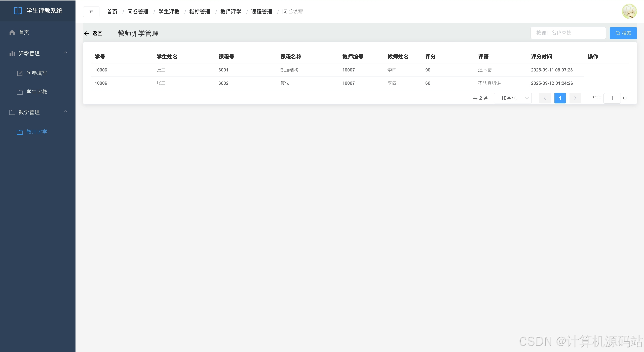Click the folder icon beside 教学管理
This screenshot has width=644, height=352.
(x=12, y=112)
